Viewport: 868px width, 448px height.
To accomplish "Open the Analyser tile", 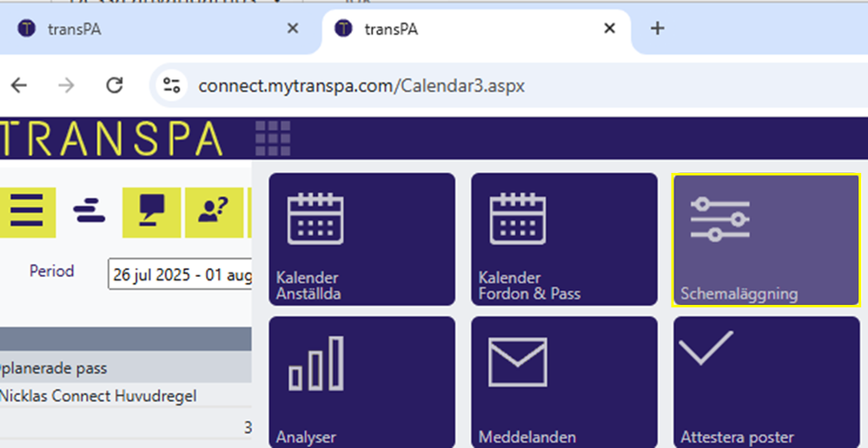I will click(362, 382).
